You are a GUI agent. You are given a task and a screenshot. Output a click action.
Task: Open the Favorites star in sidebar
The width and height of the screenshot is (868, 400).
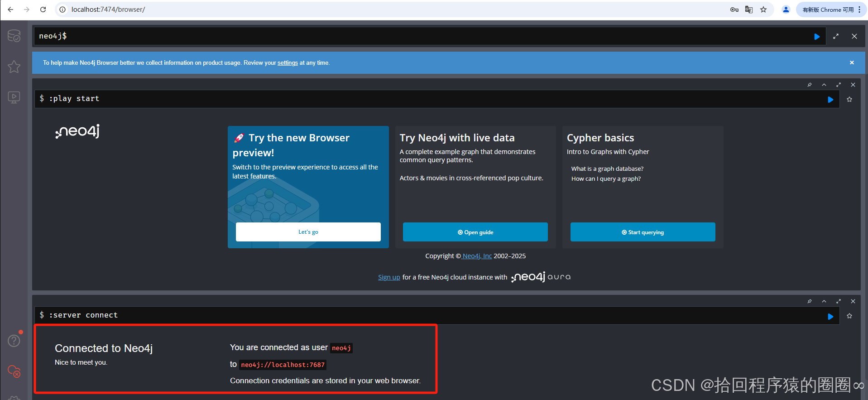pos(14,67)
